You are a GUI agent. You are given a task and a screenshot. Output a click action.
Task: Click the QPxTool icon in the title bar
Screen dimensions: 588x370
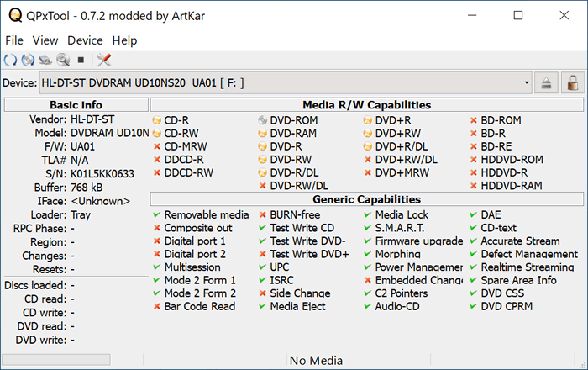[x=13, y=16]
